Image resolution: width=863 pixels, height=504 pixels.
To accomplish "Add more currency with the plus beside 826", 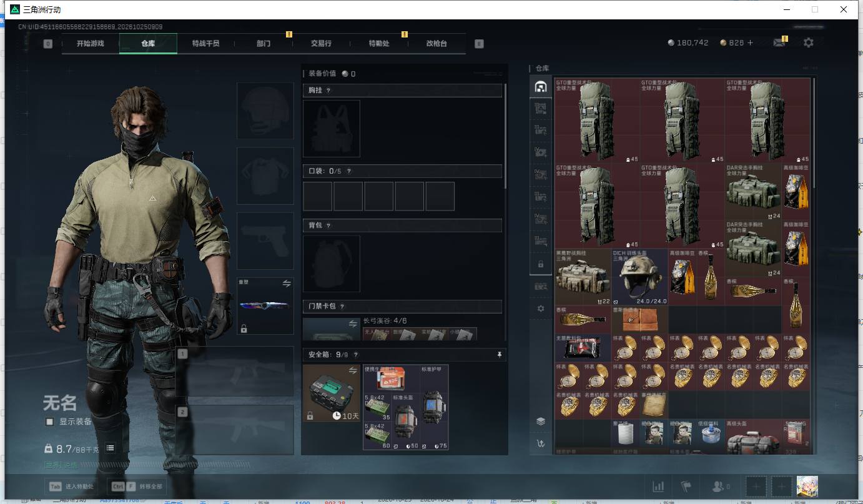I will click(x=750, y=43).
